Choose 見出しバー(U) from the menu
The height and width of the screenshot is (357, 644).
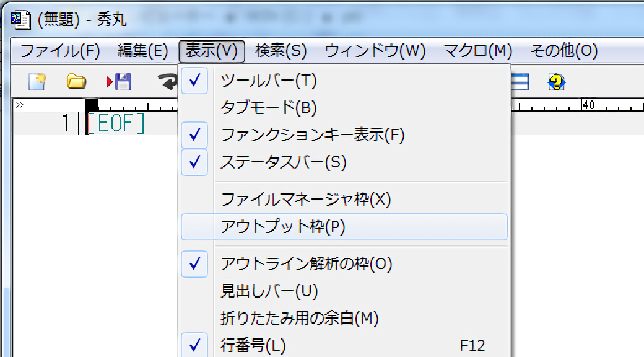269,291
